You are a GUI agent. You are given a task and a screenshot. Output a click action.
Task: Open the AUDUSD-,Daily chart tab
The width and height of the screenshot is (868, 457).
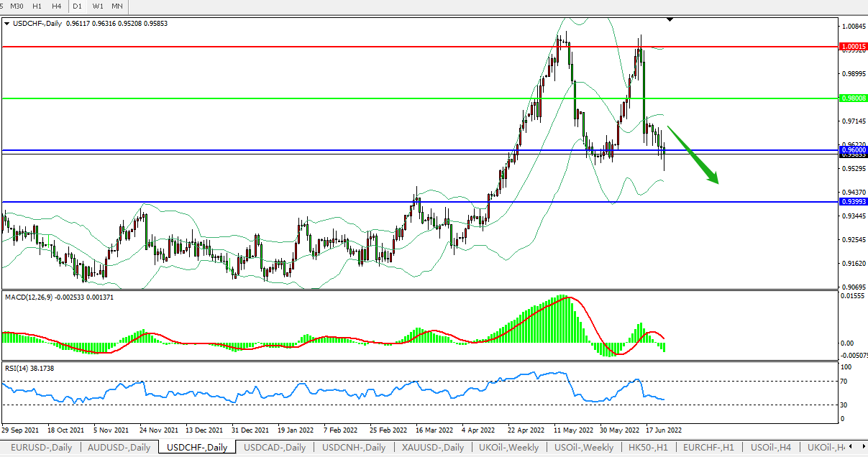(x=119, y=447)
